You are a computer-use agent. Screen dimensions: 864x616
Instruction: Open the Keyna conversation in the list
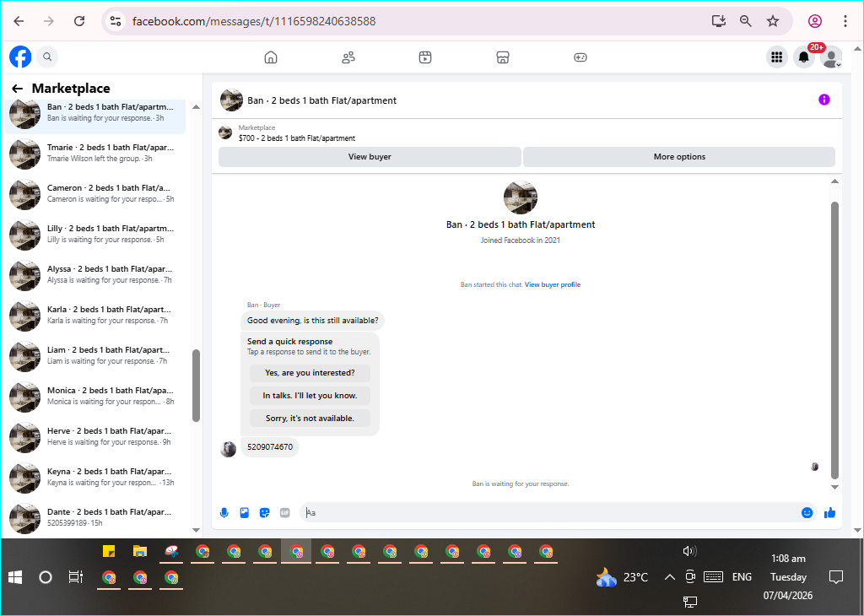94,478
